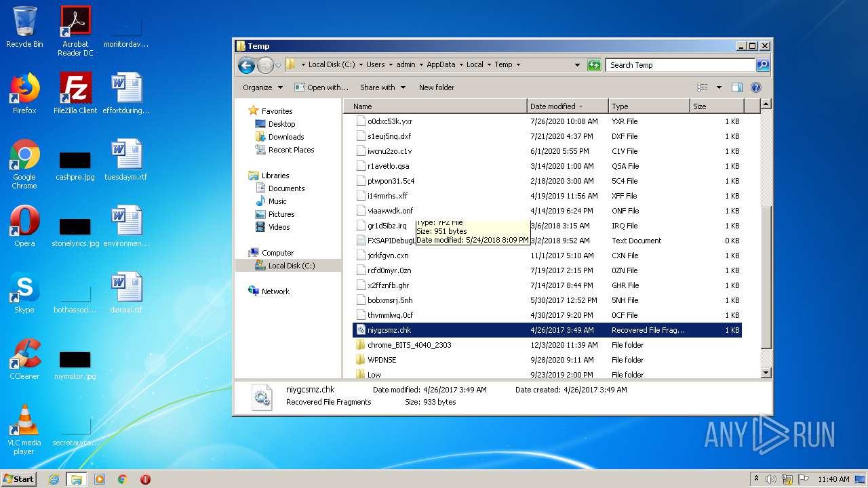Select Computer in navigation pane
The width and height of the screenshot is (868, 488).
(277, 253)
